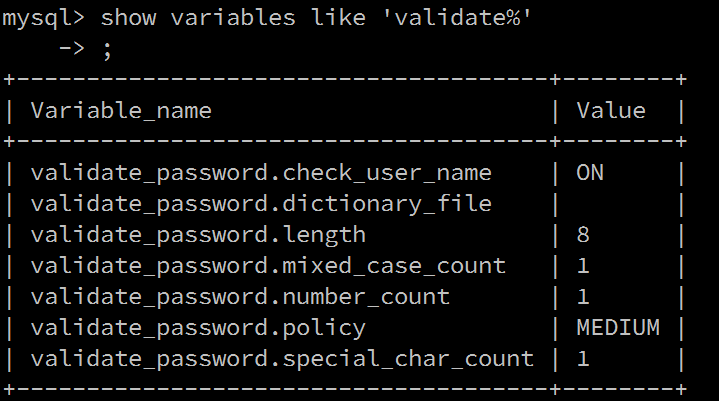Click the number_count value 1

pos(583,297)
